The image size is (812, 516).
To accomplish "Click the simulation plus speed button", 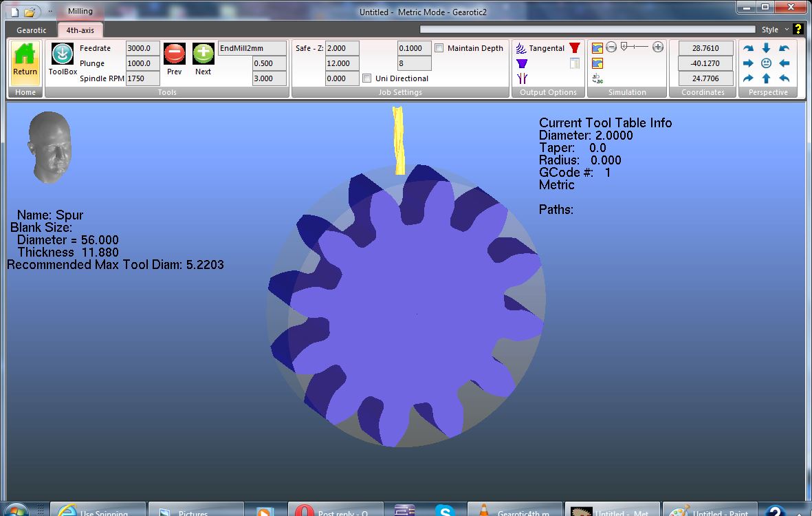I will click(658, 47).
